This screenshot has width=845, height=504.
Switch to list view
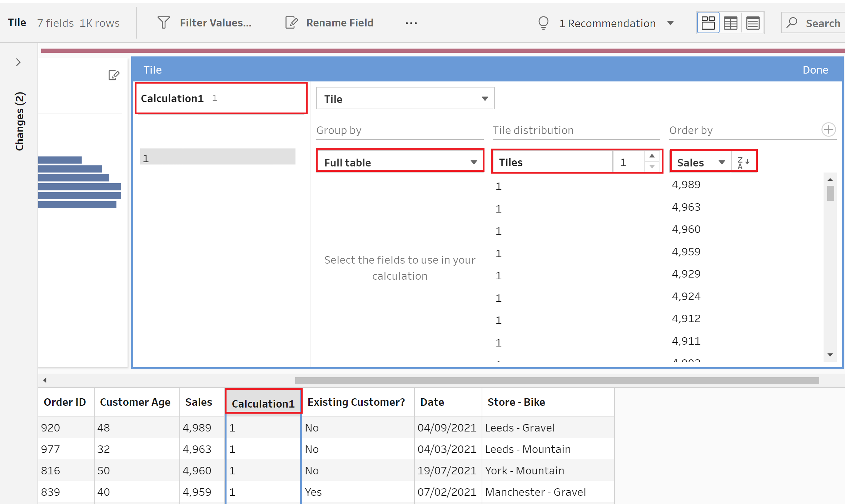click(x=753, y=23)
